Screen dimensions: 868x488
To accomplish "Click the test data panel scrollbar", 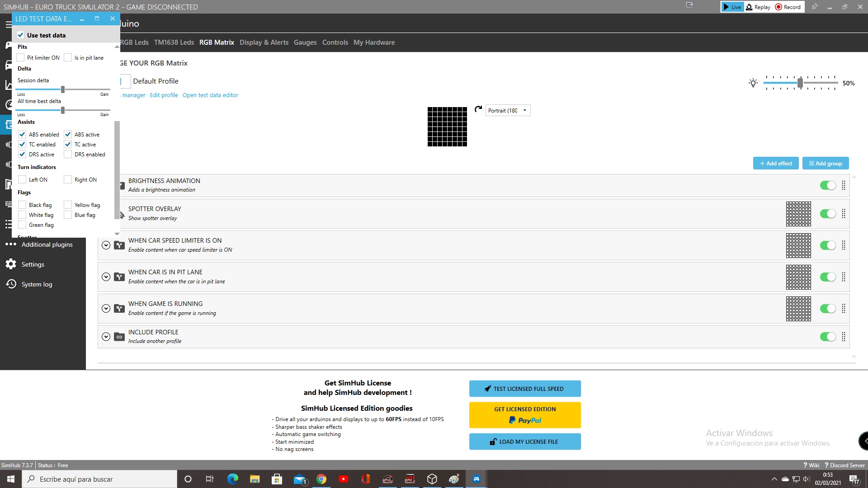I will [117, 169].
